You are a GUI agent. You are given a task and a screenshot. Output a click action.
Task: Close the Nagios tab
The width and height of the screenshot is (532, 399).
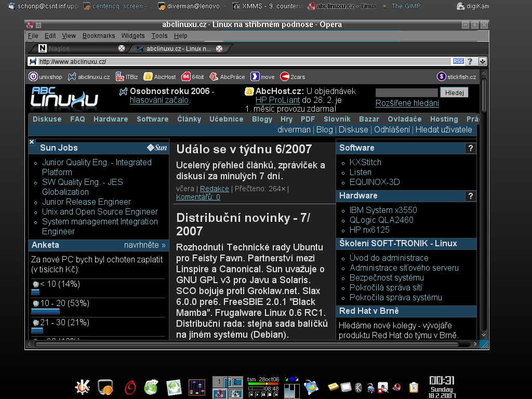pos(122,48)
